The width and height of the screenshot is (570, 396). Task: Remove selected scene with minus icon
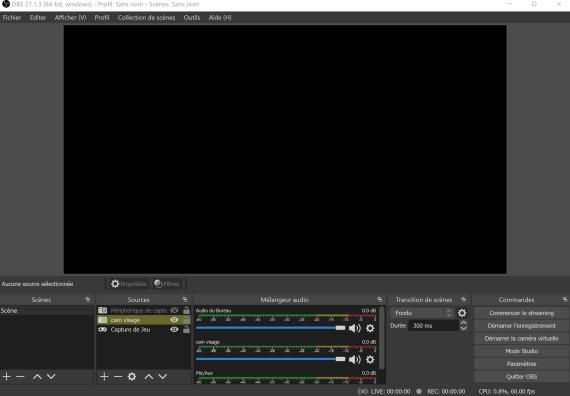point(20,377)
